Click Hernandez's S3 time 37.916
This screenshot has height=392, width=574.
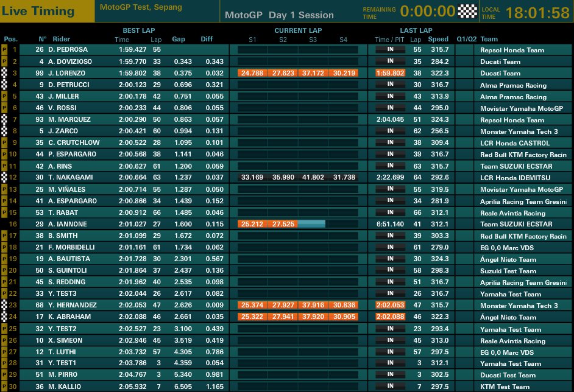pyautogui.click(x=313, y=305)
